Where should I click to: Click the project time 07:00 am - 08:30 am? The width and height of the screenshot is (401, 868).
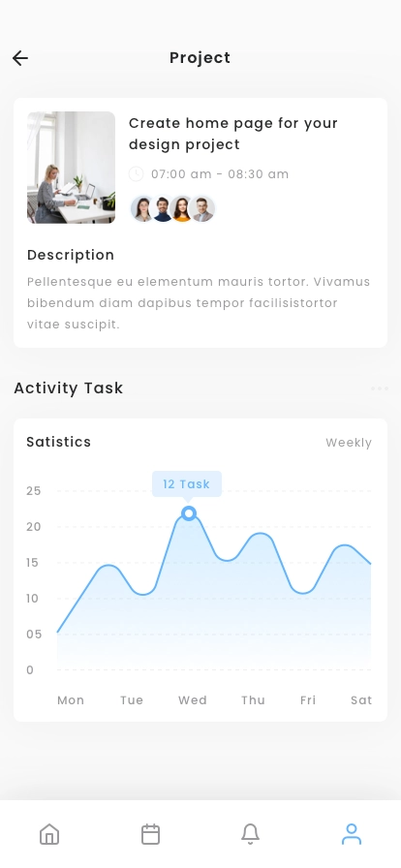pyautogui.click(x=220, y=174)
